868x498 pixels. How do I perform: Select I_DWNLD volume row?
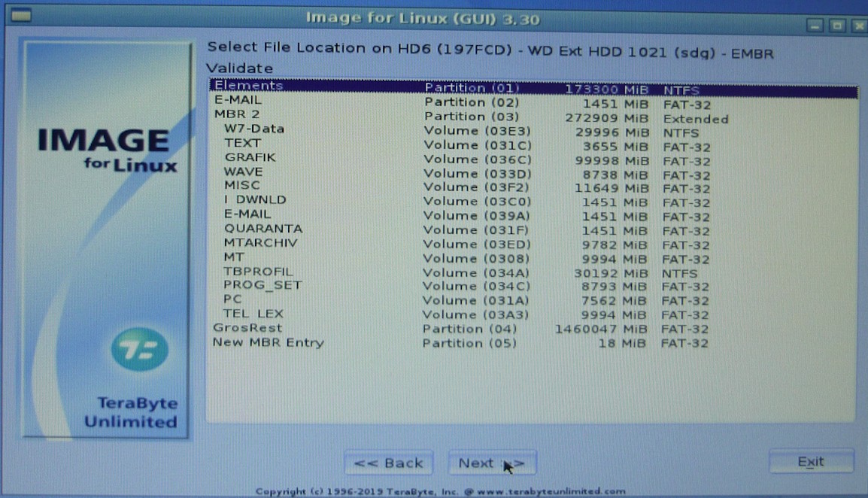point(533,202)
